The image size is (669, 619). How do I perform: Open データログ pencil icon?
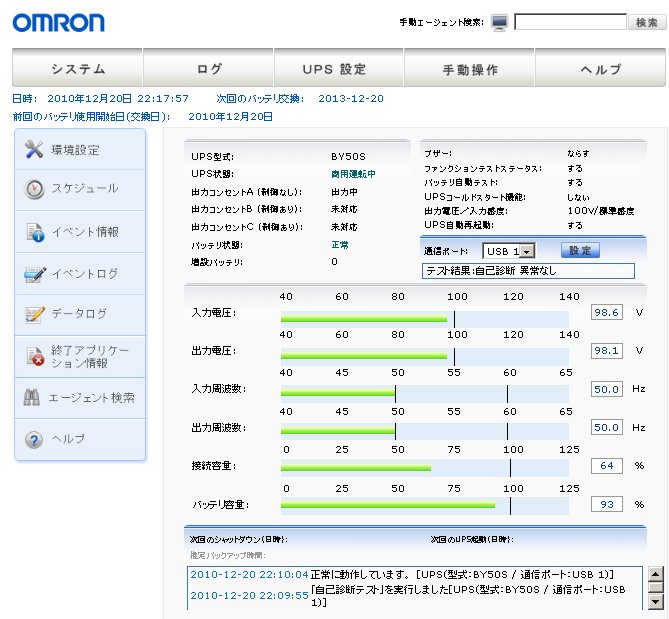point(34,314)
